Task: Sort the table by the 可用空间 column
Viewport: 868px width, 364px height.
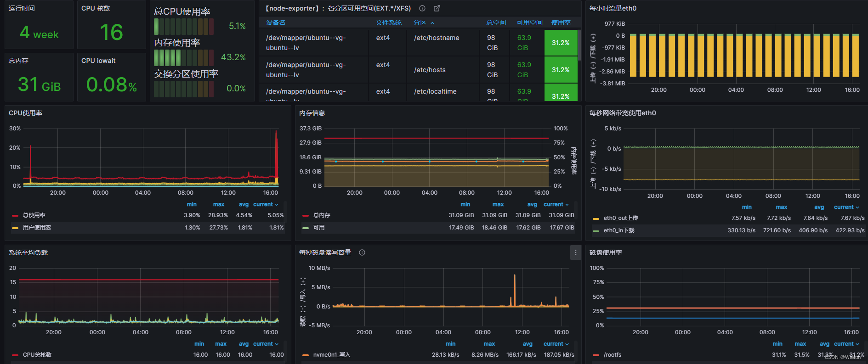Action: 529,22
